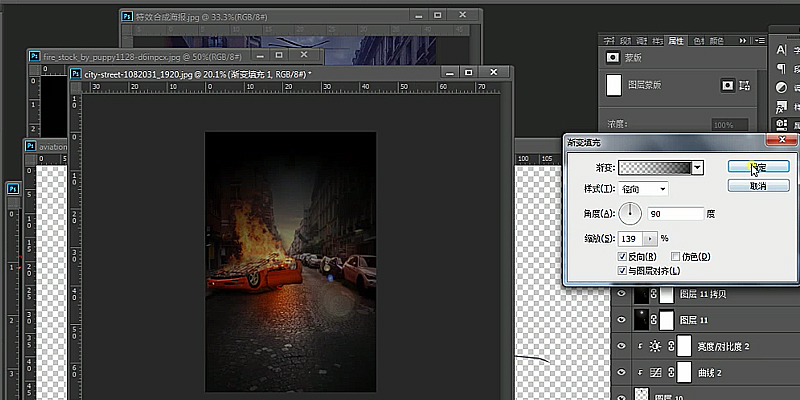This screenshot has height=400, width=800.
Task: Uncheck the 与图层对齐 (Align with layer) checkbox
Action: pyautogui.click(x=622, y=271)
